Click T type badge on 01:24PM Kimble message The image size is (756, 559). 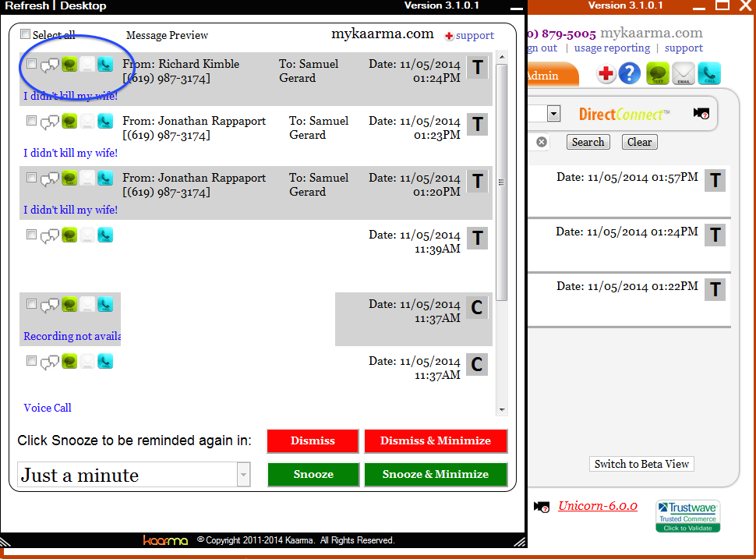[477, 68]
